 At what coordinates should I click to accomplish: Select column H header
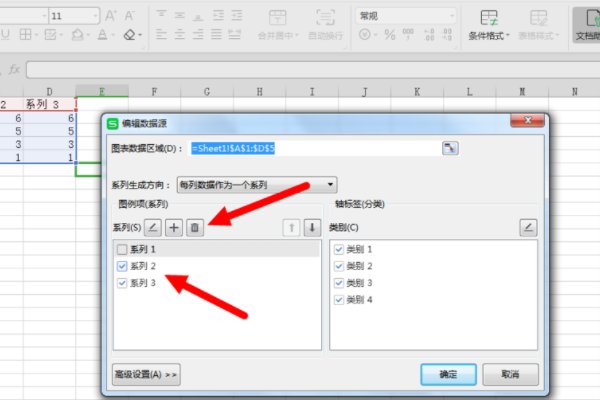(x=259, y=92)
